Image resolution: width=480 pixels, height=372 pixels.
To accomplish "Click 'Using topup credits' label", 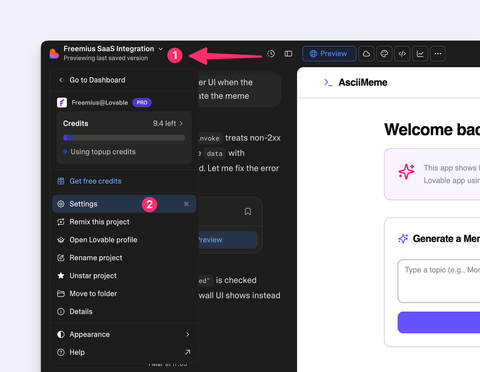I will (103, 152).
